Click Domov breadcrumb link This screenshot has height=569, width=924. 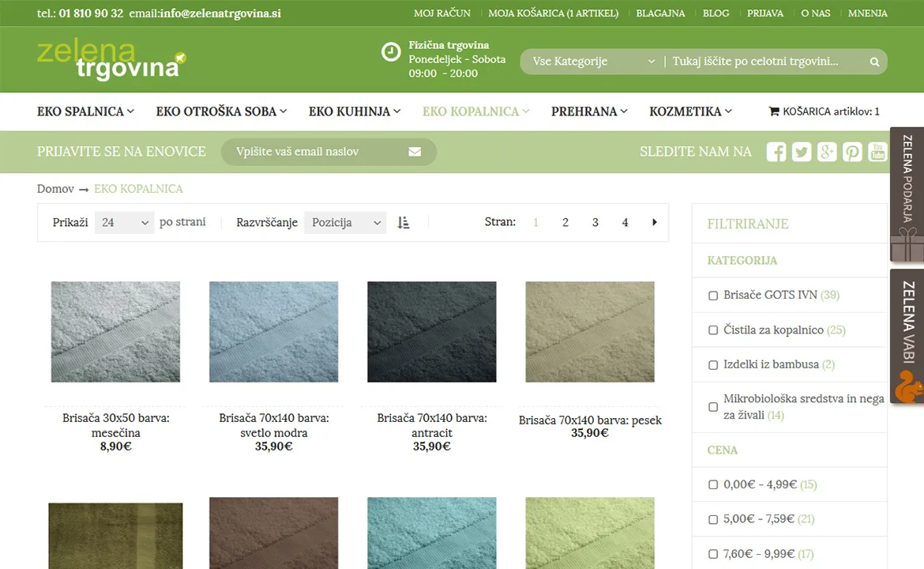click(55, 189)
